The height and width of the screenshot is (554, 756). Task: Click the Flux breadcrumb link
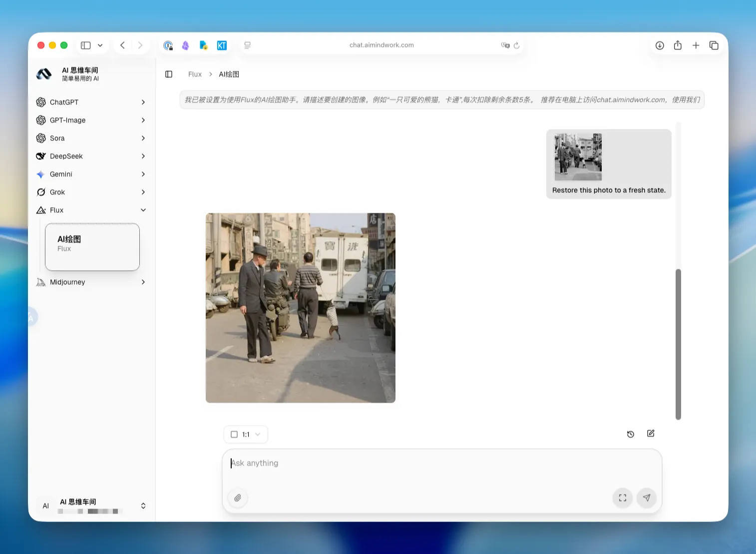(x=195, y=74)
